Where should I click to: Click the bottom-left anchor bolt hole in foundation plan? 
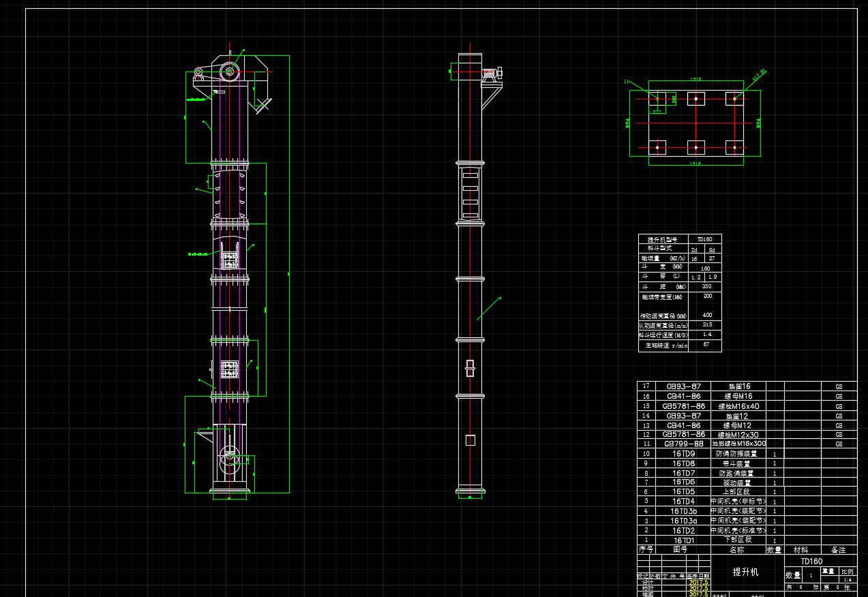pyautogui.click(x=657, y=147)
